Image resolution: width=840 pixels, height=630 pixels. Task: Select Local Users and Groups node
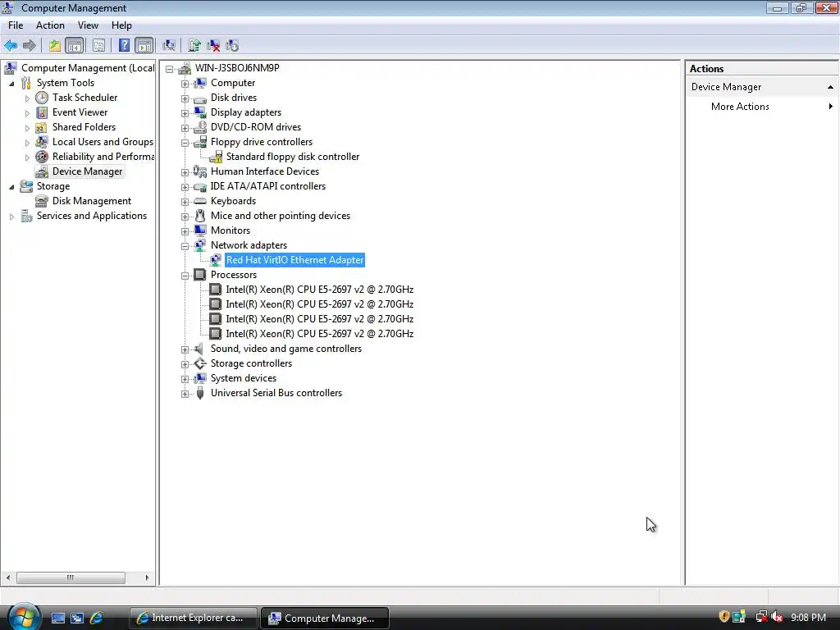[103, 142]
